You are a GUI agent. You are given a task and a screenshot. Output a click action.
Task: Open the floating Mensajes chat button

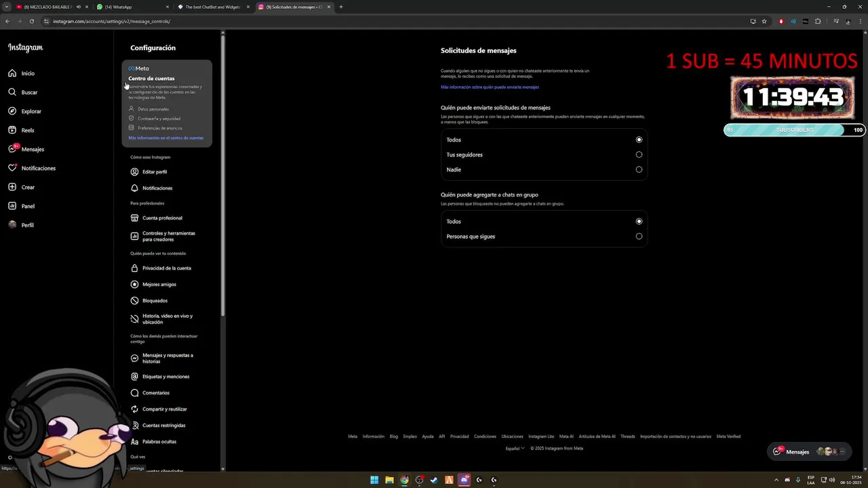[810, 451]
